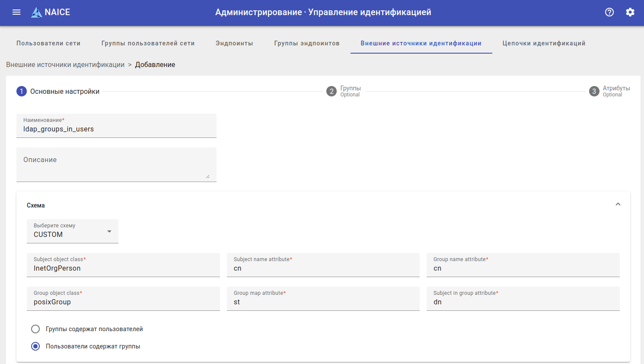Screen dimensions: 644x364
Task: Click the Subject in group attribute field
Action: [523, 302]
